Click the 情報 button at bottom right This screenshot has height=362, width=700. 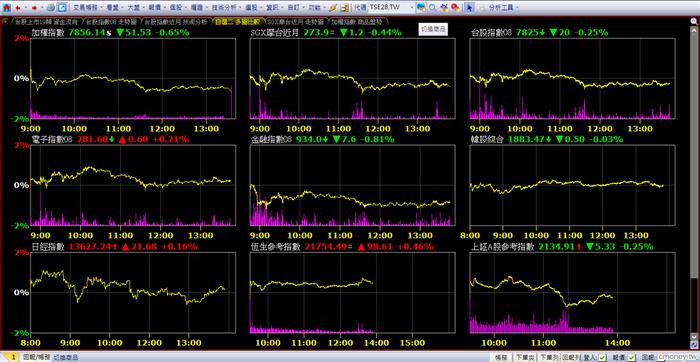click(500, 357)
